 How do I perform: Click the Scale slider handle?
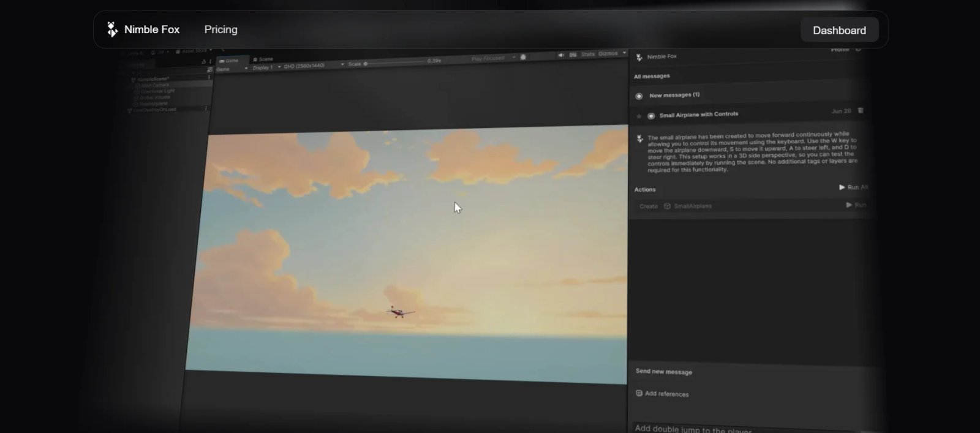point(366,64)
